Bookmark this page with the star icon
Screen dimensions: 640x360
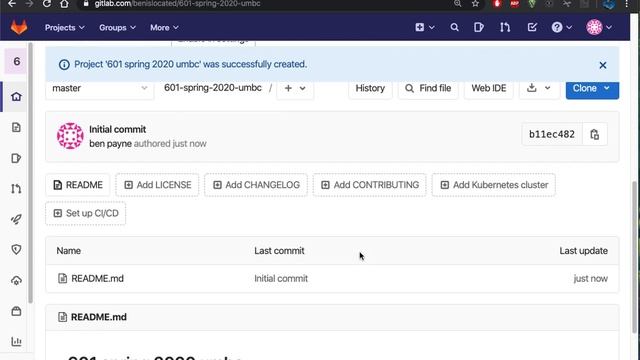[x=475, y=4]
